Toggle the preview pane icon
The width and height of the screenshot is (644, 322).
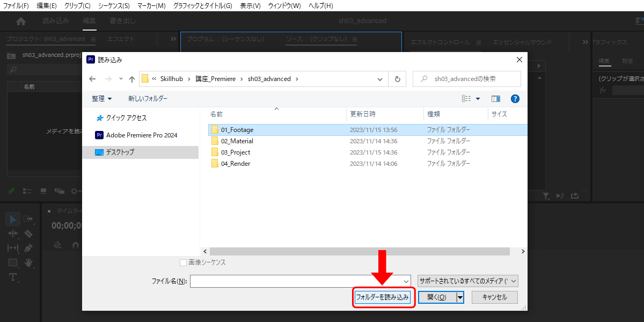tap(496, 99)
